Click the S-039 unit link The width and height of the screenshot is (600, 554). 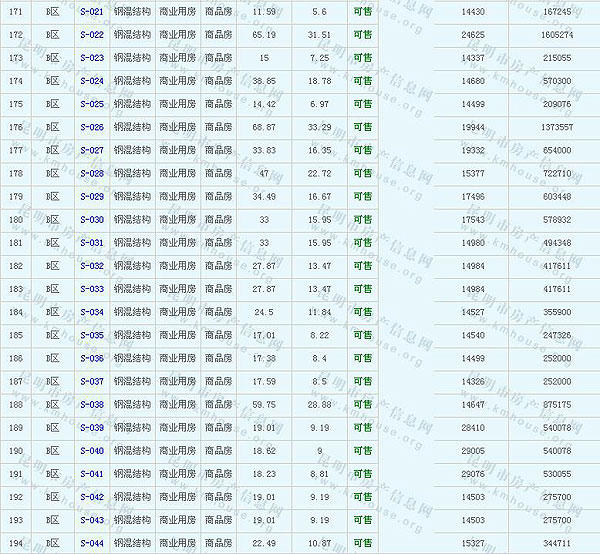[x=91, y=428]
